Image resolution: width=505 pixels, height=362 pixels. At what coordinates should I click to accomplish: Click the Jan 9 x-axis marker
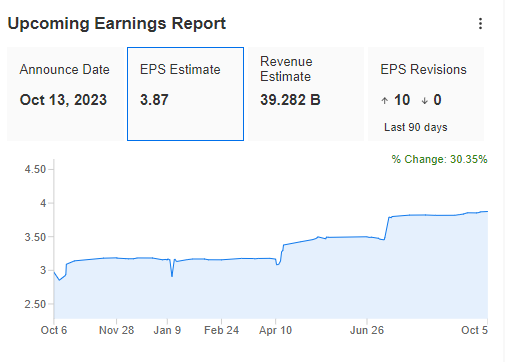(x=167, y=330)
